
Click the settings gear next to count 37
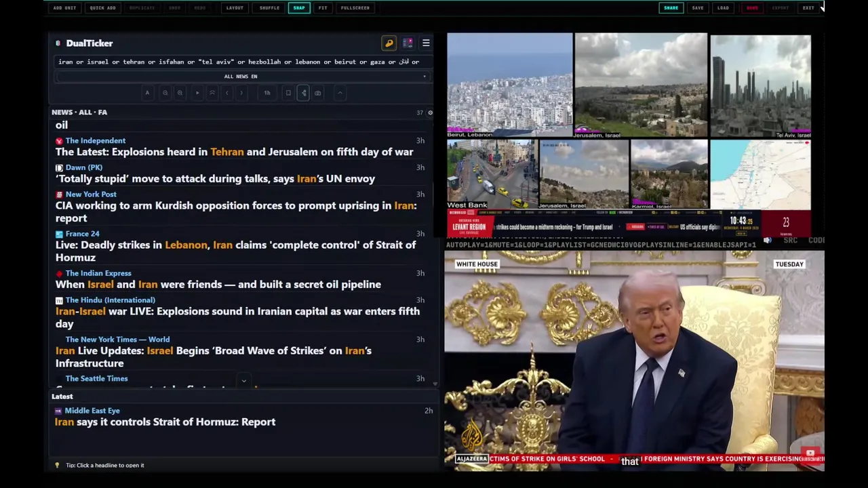tap(430, 113)
